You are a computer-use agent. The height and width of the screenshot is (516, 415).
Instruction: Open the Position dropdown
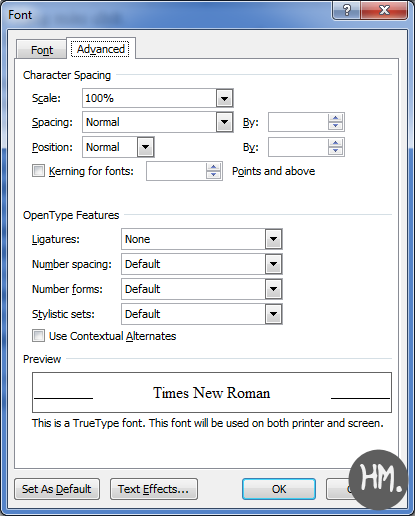[145, 147]
